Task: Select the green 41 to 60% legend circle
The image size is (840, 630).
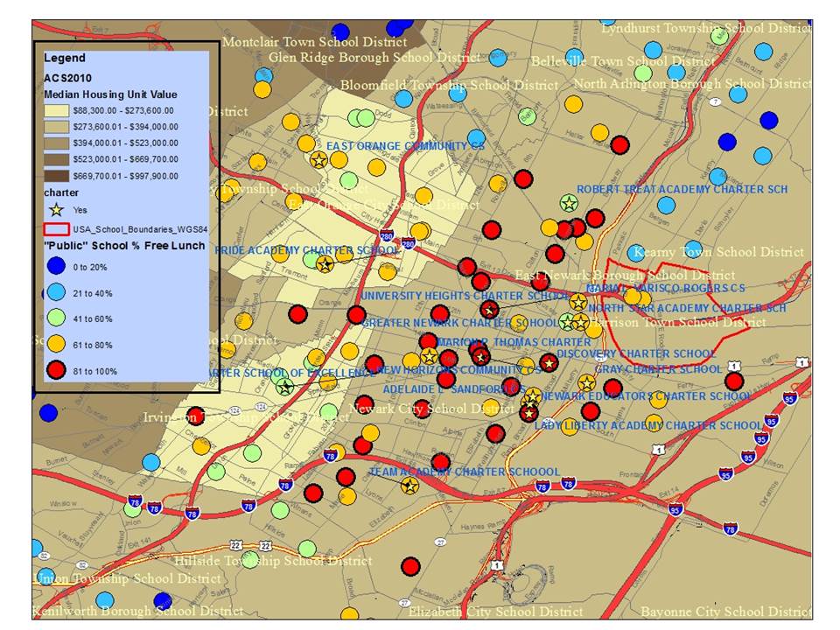Action: click(55, 318)
